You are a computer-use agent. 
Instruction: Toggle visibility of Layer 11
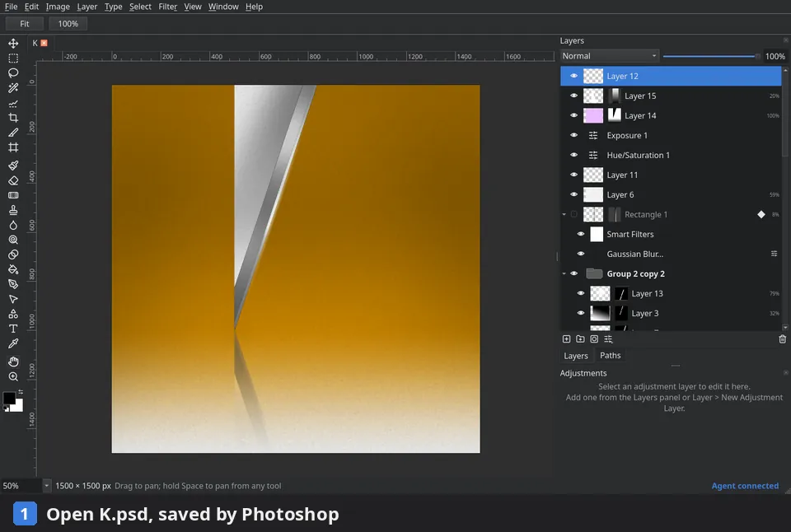pos(574,175)
